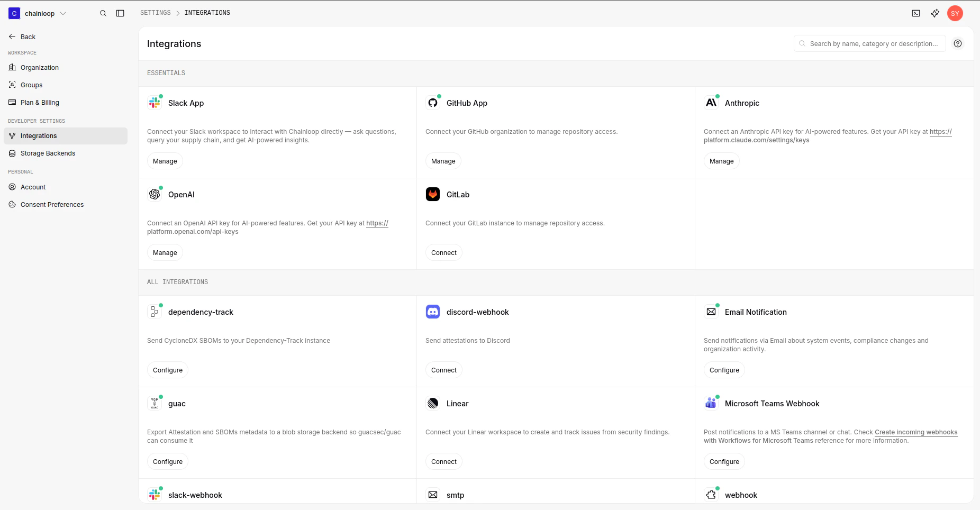The height and width of the screenshot is (510, 980).
Task: Click the GitHub App logo icon
Action: 433,103
